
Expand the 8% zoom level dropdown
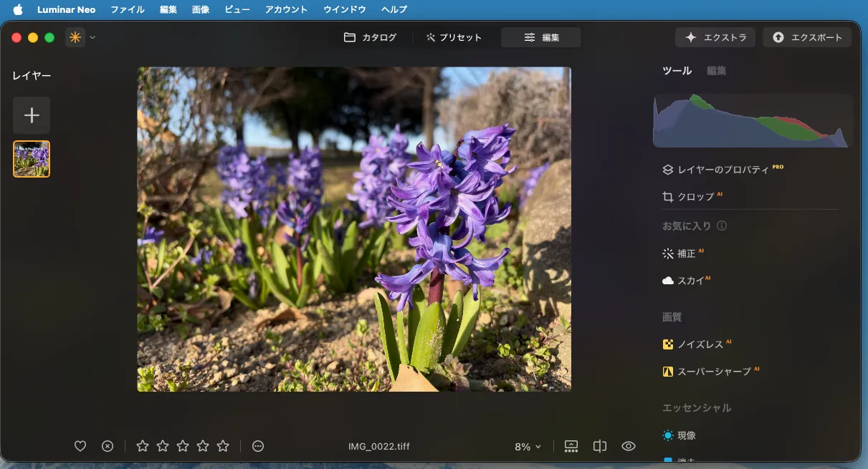(528, 447)
